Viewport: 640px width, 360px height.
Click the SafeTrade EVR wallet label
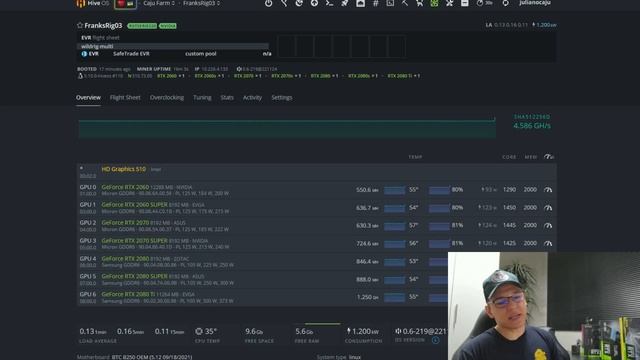pyautogui.click(x=131, y=53)
